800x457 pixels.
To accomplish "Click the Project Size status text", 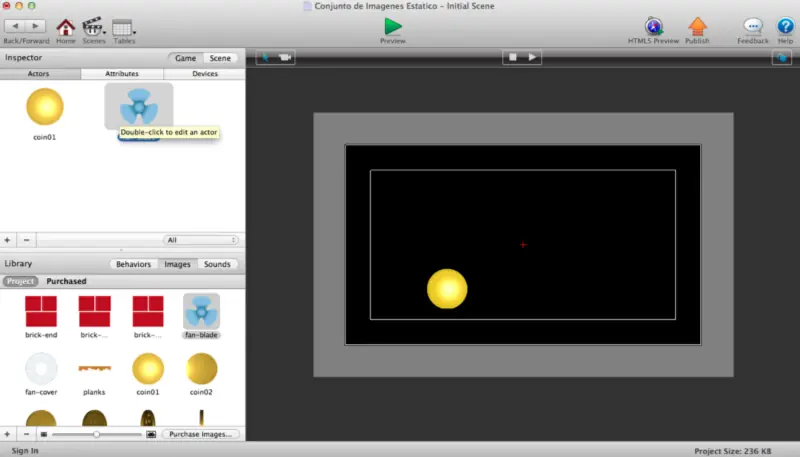I will click(x=733, y=451).
